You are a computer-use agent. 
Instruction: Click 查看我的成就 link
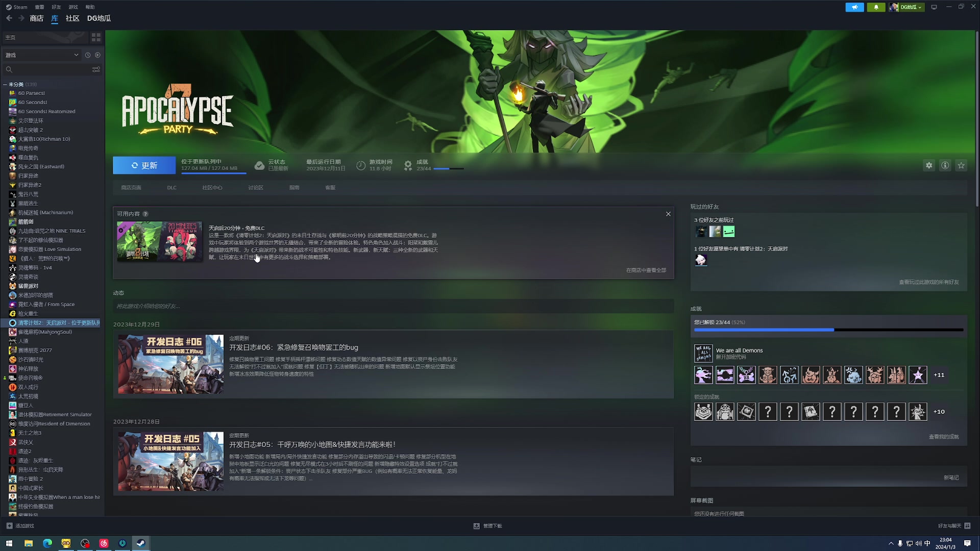point(944,437)
